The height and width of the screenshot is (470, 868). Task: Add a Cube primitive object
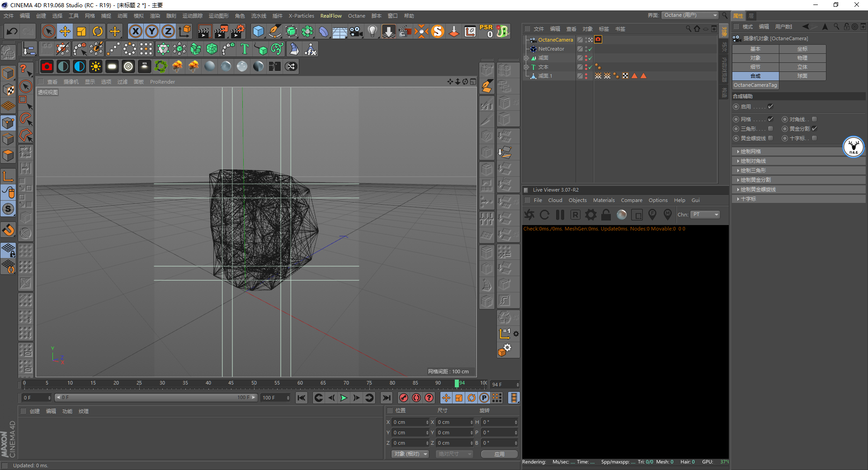pyautogui.click(x=258, y=31)
